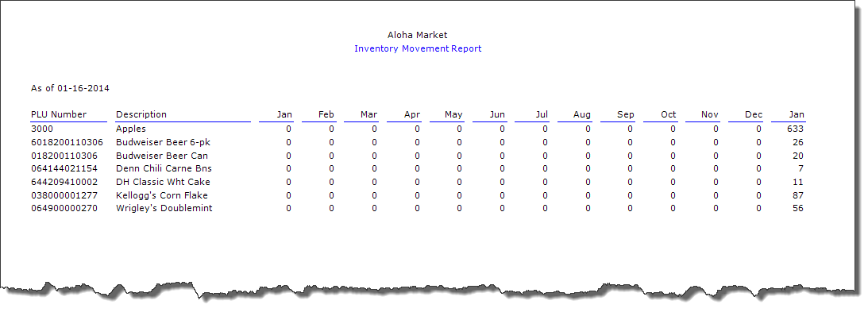
Task: Select PLU number 064144021154
Action: 64,168
